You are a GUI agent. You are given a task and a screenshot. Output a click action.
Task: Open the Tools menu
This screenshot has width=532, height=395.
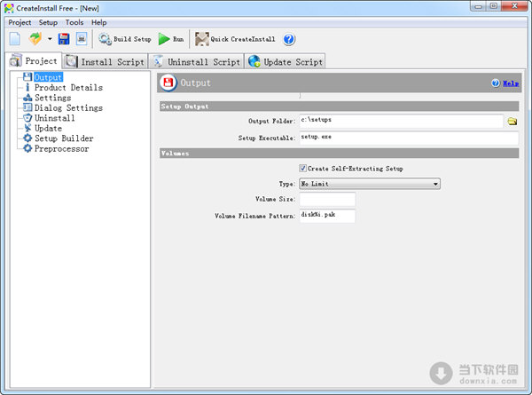[74, 22]
